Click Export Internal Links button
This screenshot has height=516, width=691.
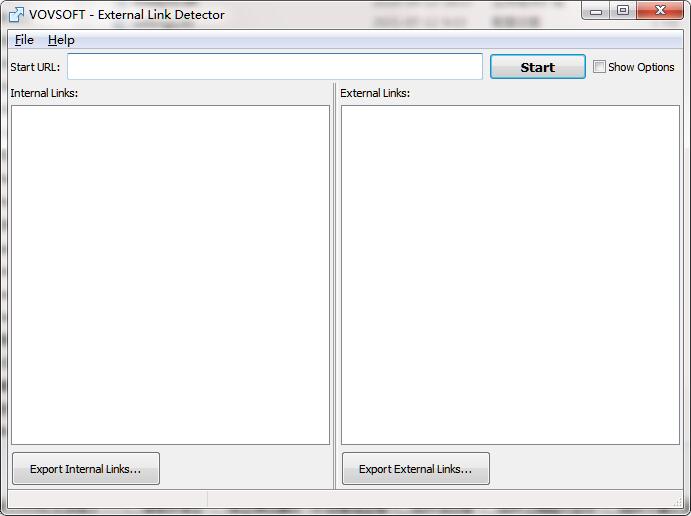point(86,469)
